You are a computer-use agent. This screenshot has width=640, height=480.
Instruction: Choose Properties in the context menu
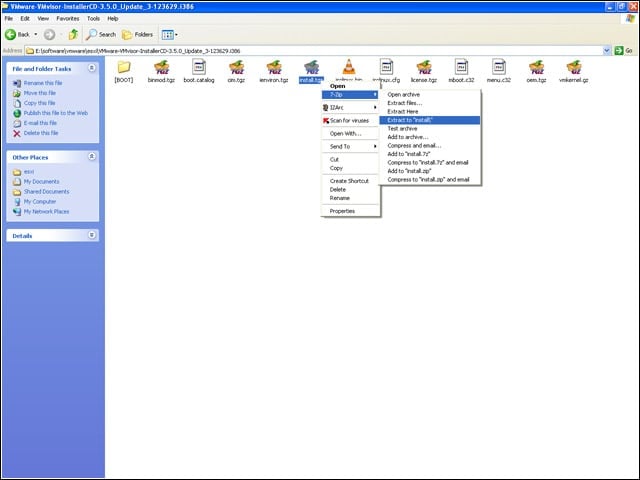(351, 211)
